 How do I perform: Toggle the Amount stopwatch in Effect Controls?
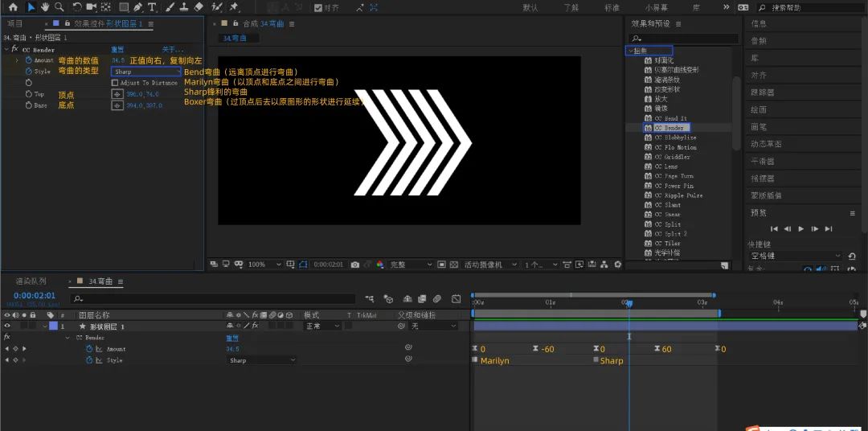pos(29,60)
